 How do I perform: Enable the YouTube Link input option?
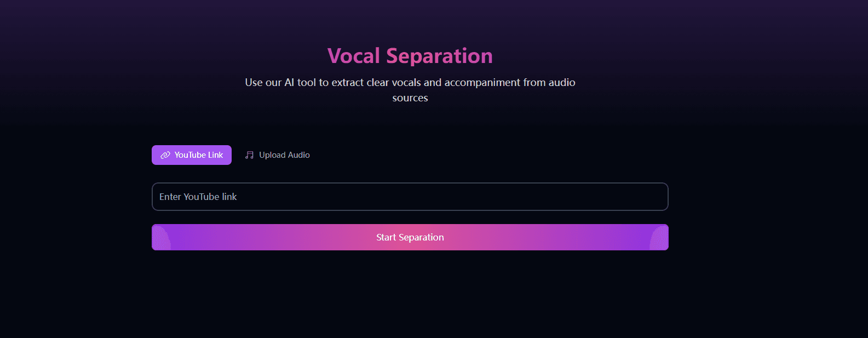(x=191, y=155)
